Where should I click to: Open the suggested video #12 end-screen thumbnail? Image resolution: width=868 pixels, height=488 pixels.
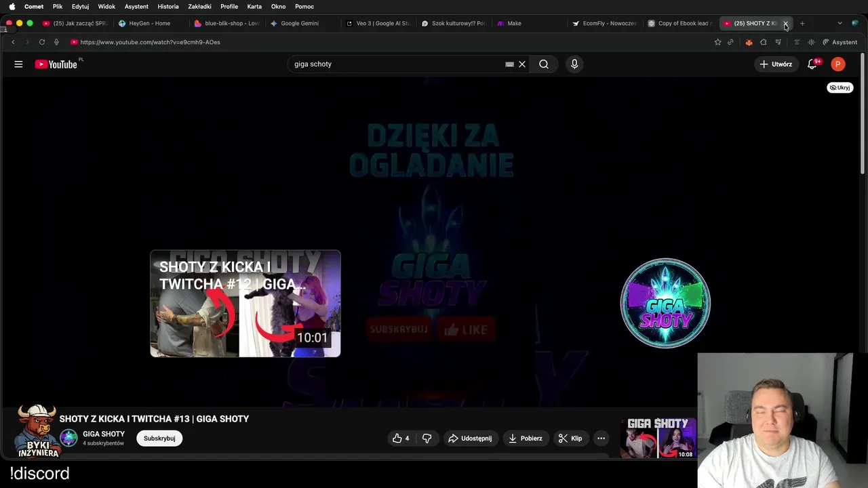245,303
